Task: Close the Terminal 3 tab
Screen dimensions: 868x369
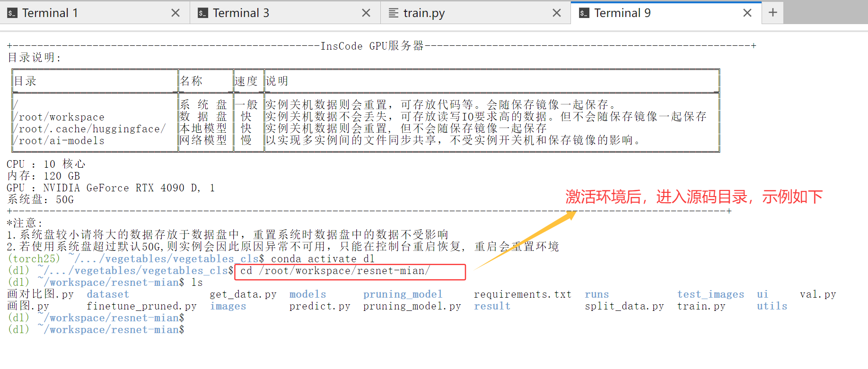Action: pyautogui.click(x=366, y=13)
